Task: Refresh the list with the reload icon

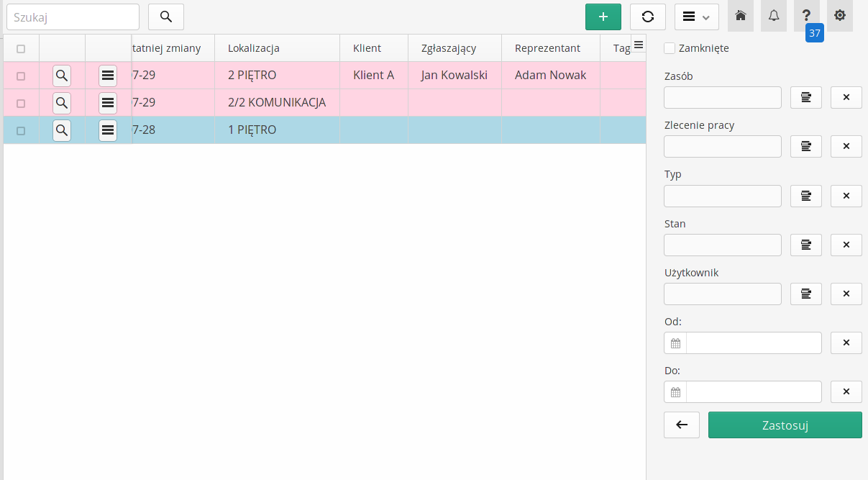Action: click(647, 17)
